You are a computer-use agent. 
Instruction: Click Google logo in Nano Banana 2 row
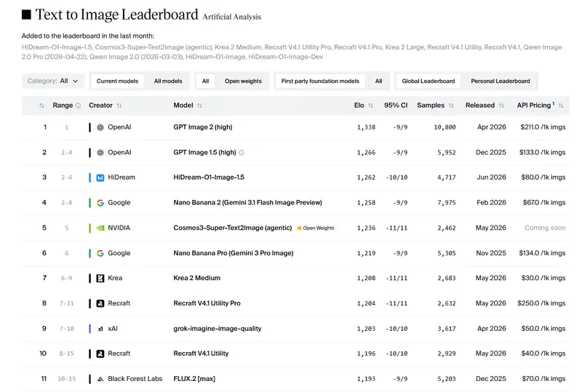[x=100, y=203]
